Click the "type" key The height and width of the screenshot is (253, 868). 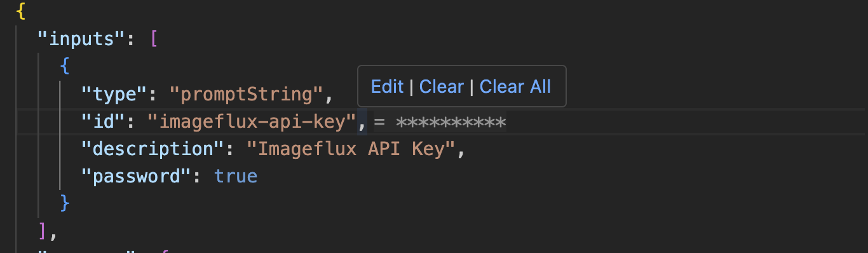click(x=114, y=95)
